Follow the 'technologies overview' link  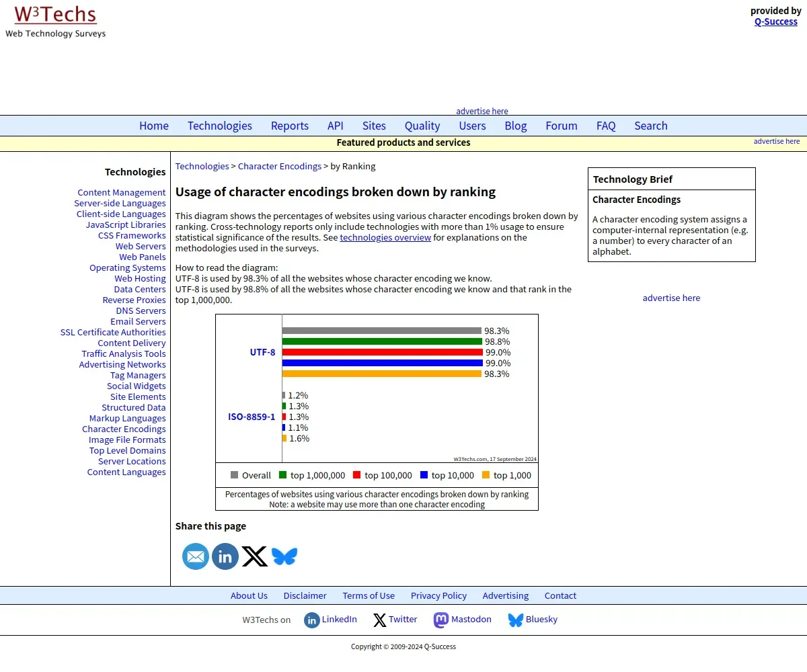pos(385,237)
